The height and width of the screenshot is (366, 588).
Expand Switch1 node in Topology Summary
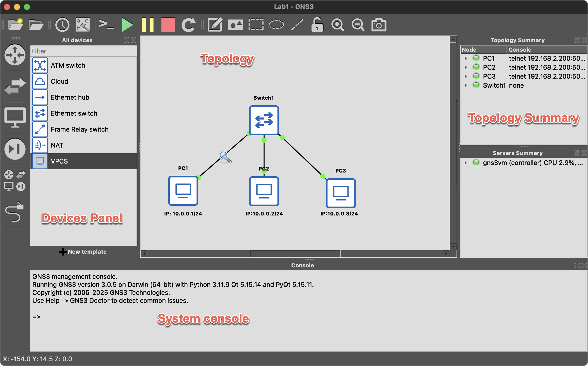click(x=465, y=85)
